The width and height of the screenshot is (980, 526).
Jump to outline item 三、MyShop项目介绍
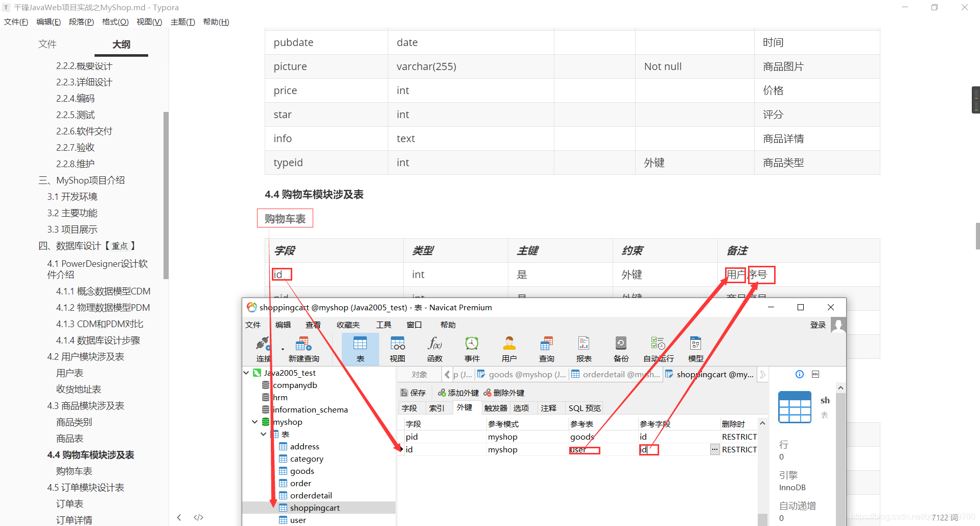coord(82,180)
